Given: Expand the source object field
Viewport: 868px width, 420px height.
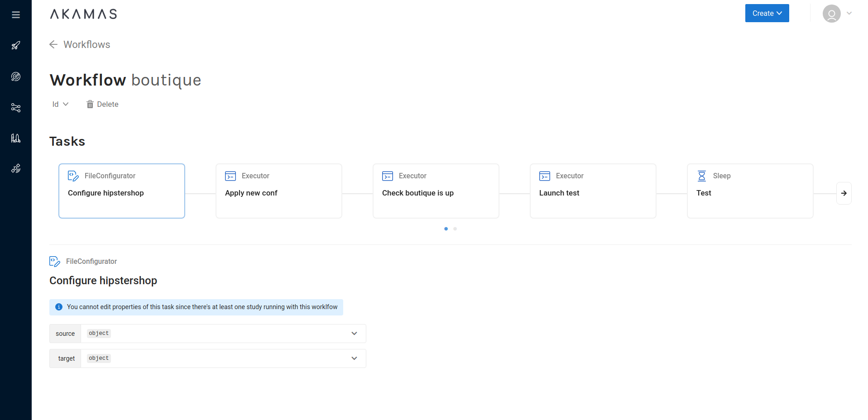Looking at the screenshot, I should click(x=354, y=334).
